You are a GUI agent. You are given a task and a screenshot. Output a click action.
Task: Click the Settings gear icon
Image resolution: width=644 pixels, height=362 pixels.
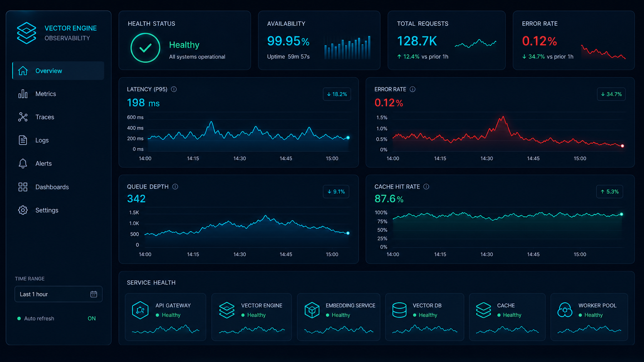(23, 210)
